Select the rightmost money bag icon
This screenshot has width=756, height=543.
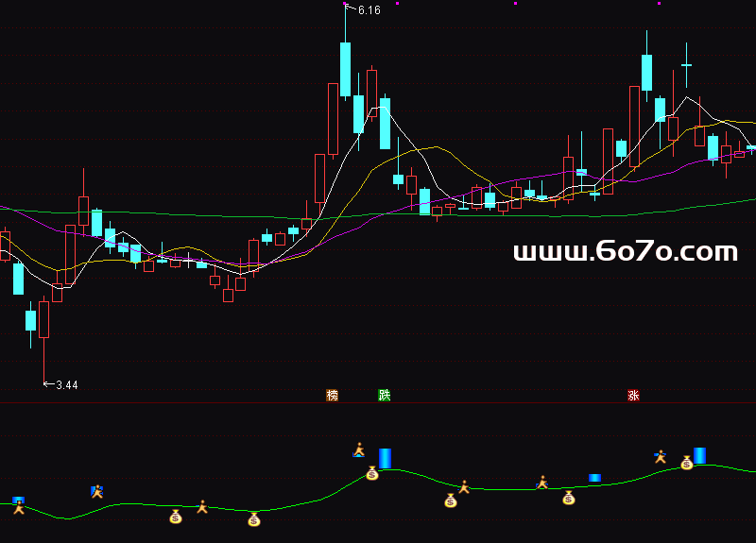point(687,463)
